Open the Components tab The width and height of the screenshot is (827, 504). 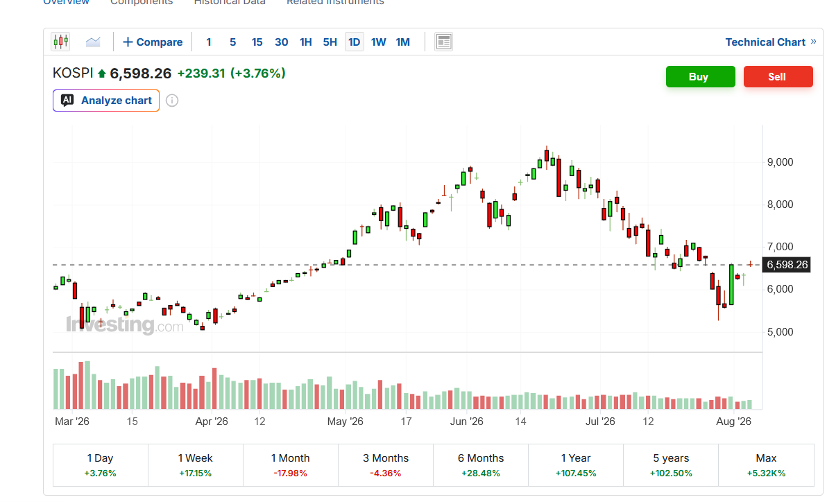click(x=142, y=2)
